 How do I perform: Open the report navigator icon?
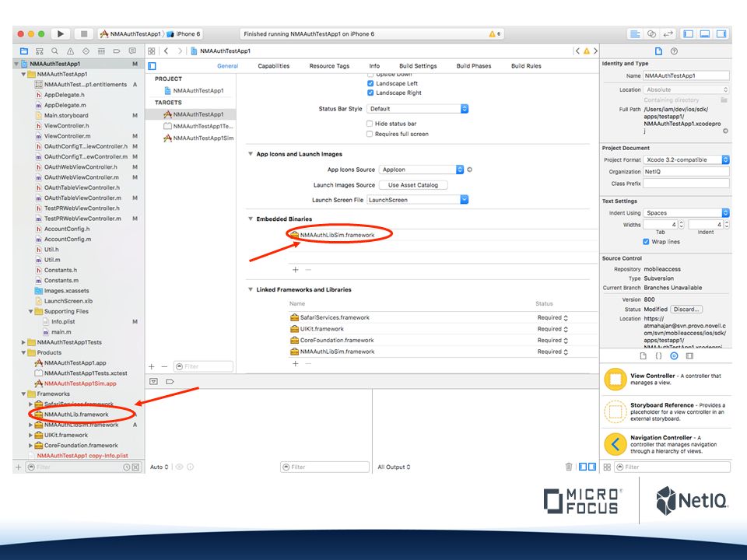132,51
